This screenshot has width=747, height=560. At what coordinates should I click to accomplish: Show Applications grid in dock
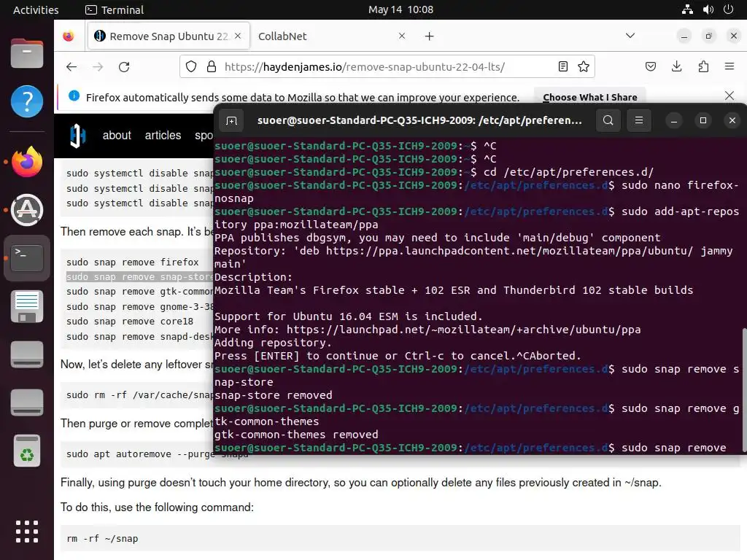pos(27,532)
